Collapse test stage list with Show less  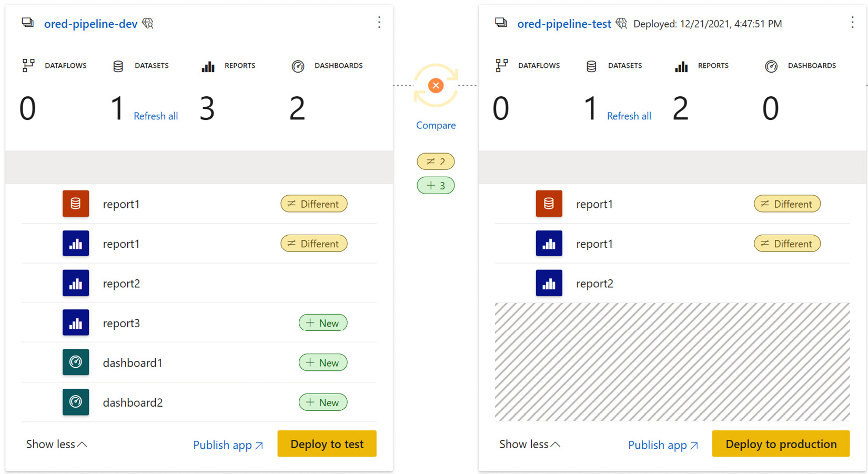(529, 445)
